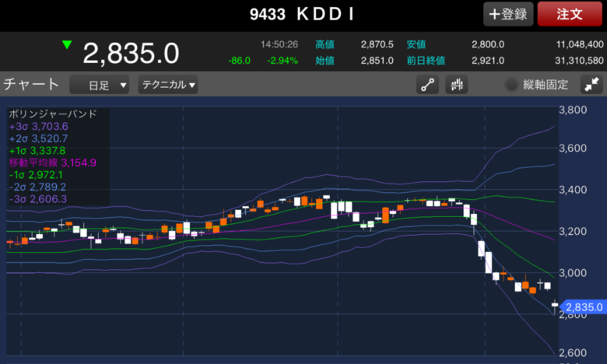Screen dimensions: 607x364
Task: Toggle the 縦軸固定 radio button
Action: coord(511,84)
